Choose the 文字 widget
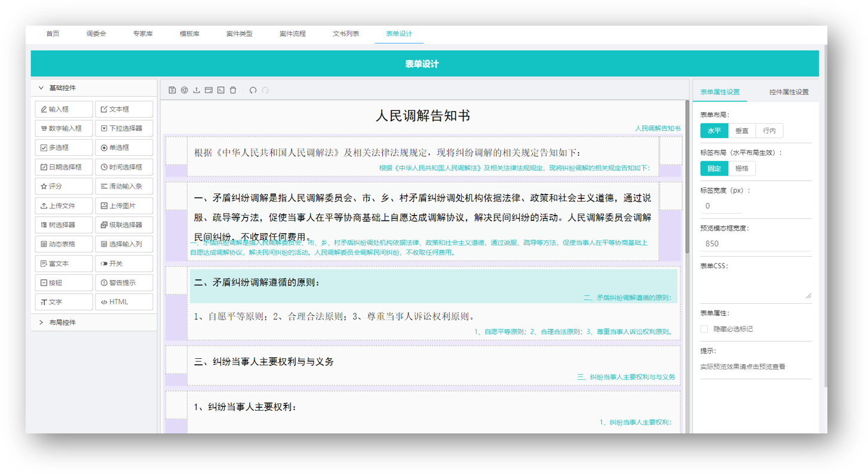 point(64,302)
